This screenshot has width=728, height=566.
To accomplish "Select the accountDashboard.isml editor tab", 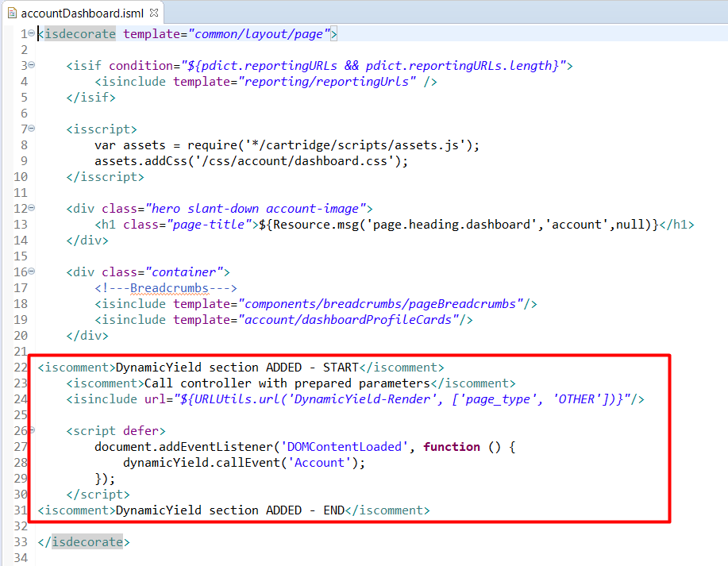I will pos(83,13).
